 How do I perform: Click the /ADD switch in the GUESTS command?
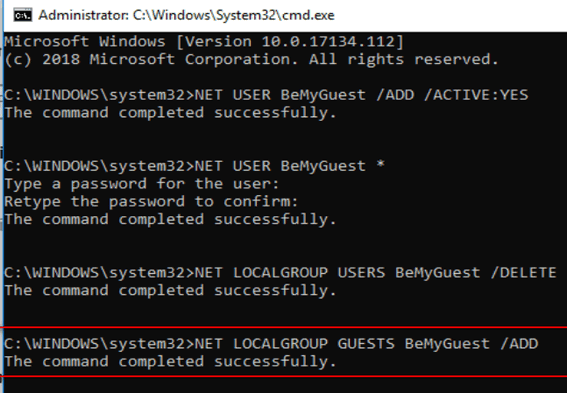[x=519, y=343]
